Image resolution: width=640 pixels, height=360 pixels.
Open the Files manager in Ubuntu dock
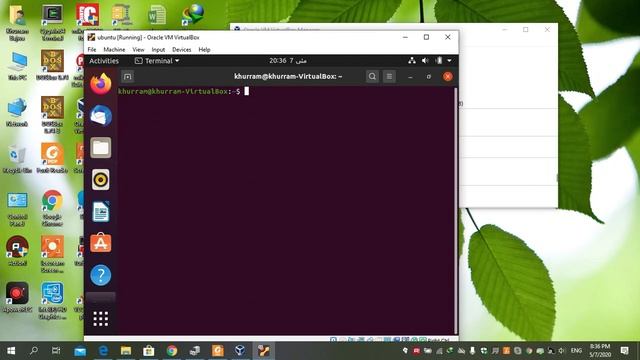[x=100, y=147]
